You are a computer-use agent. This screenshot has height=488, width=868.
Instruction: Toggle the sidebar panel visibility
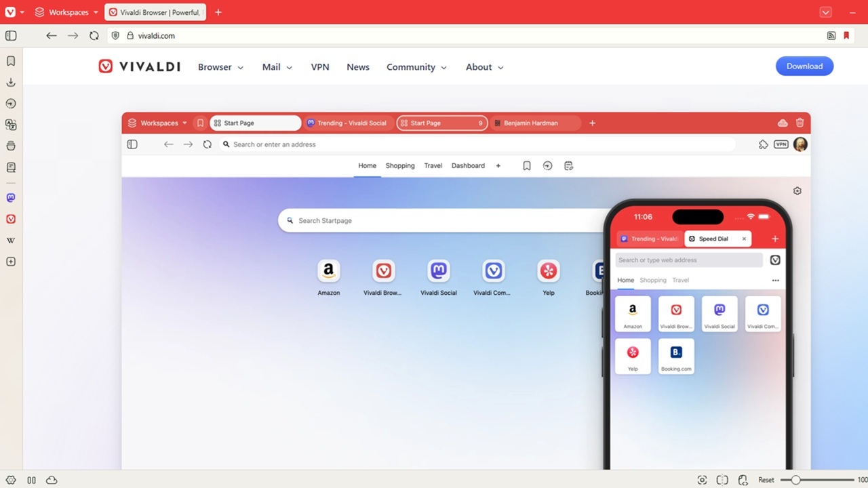point(11,35)
